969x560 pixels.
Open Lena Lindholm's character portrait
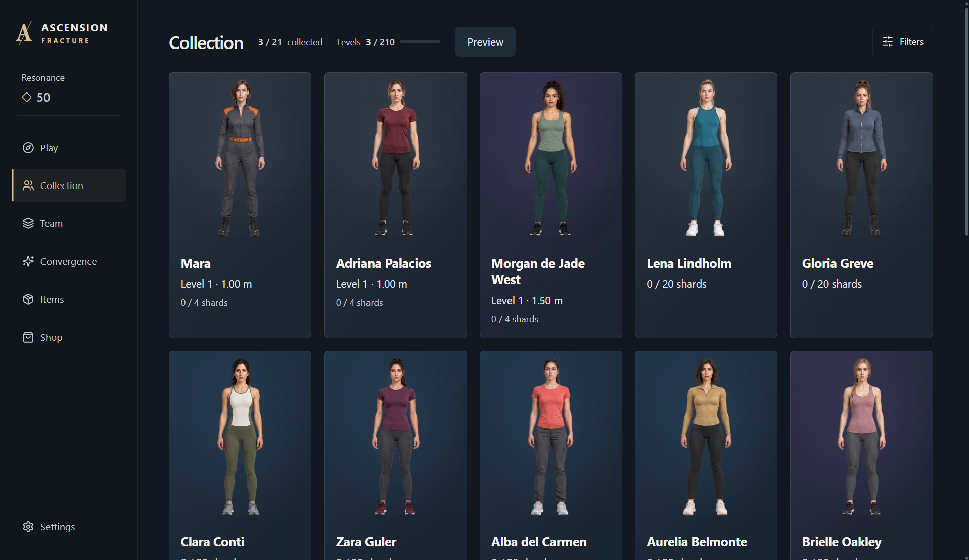[x=706, y=158]
